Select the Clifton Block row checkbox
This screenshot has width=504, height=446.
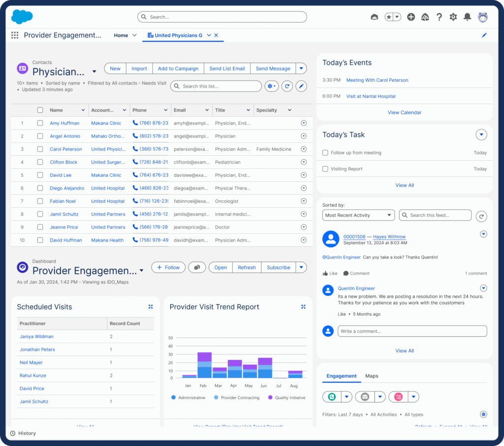40,162
